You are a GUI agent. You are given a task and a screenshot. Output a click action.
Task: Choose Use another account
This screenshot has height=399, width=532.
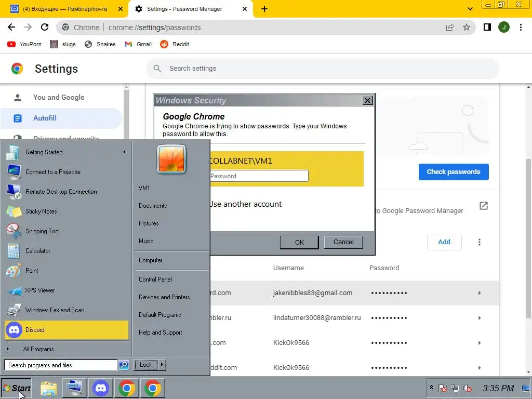coord(246,204)
